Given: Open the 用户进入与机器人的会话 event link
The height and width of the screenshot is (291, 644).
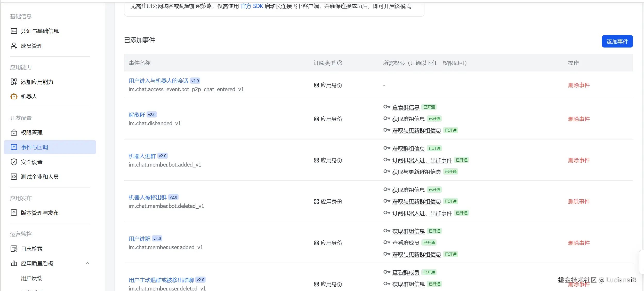Looking at the screenshot, I should 158,81.
